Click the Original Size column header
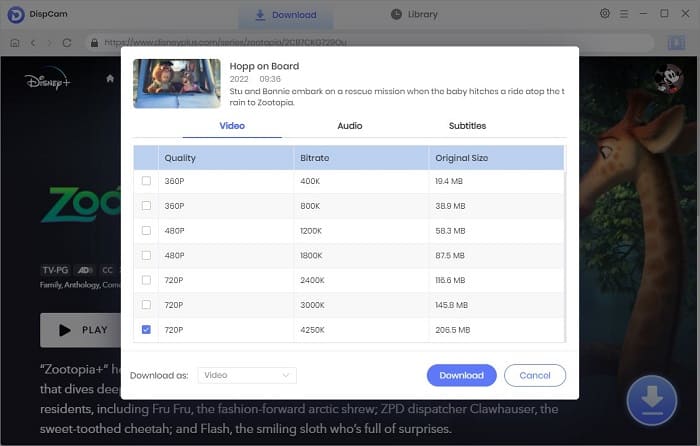This screenshot has height=446, width=700. coord(496,158)
